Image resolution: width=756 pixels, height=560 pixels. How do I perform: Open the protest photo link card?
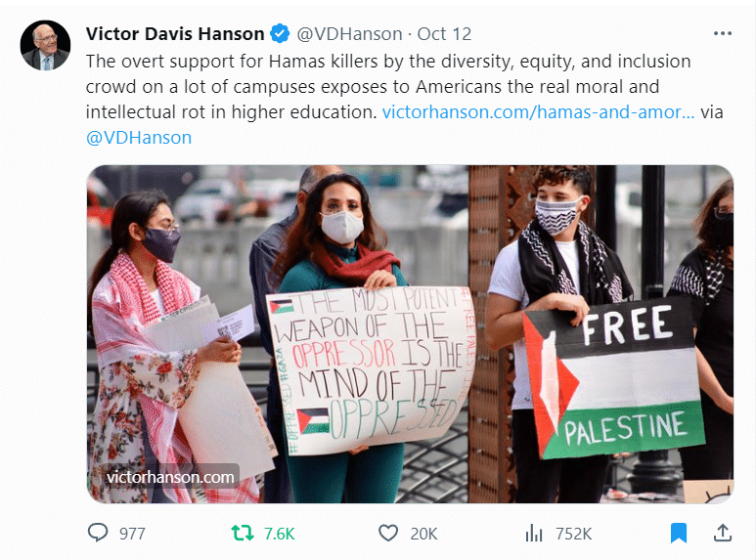click(410, 334)
